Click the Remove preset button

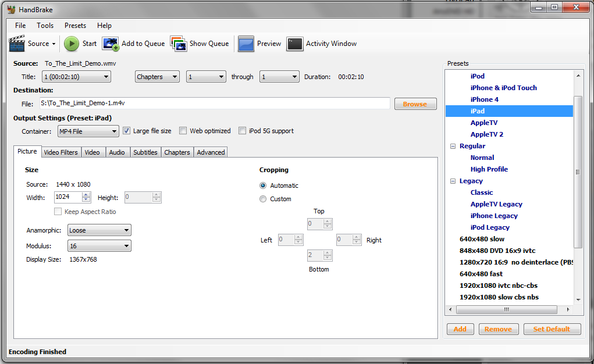pos(498,329)
